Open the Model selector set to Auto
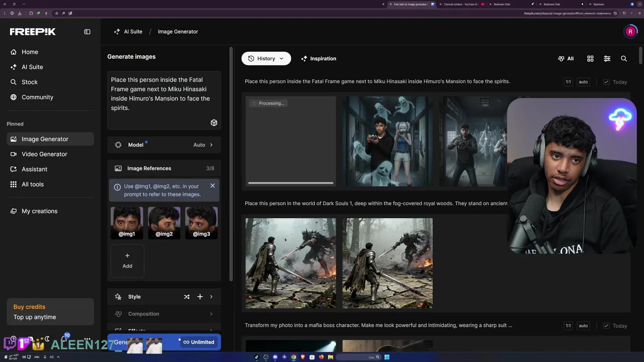644x362 pixels. (x=164, y=145)
